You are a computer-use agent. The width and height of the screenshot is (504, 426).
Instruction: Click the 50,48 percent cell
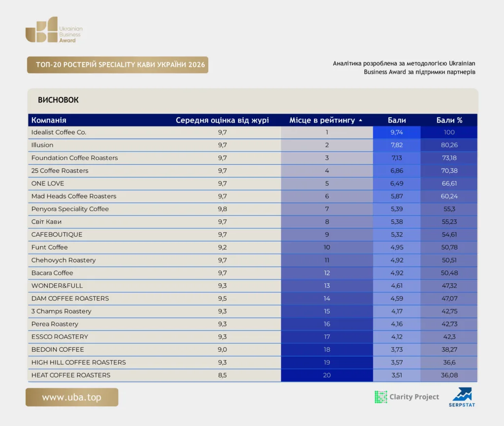click(x=449, y=273)
